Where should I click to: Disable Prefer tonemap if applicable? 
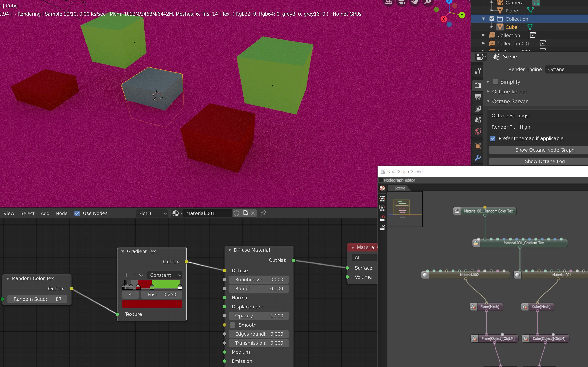493,138
